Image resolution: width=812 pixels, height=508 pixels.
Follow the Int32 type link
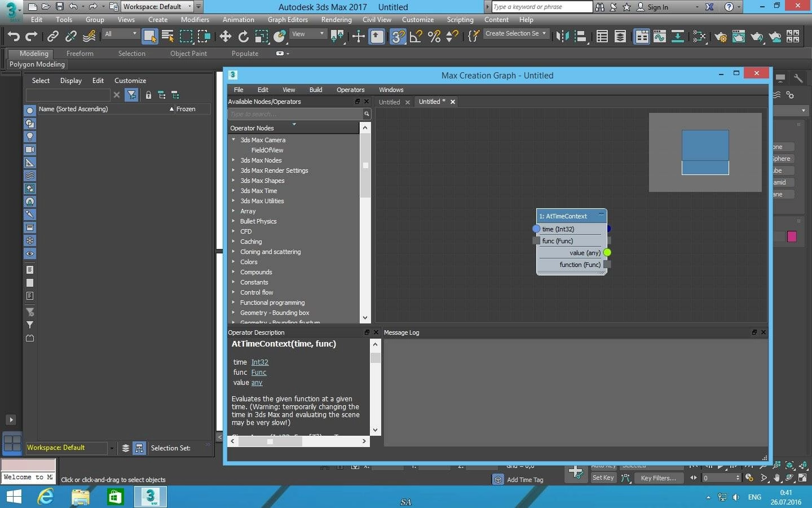[260, 362]
